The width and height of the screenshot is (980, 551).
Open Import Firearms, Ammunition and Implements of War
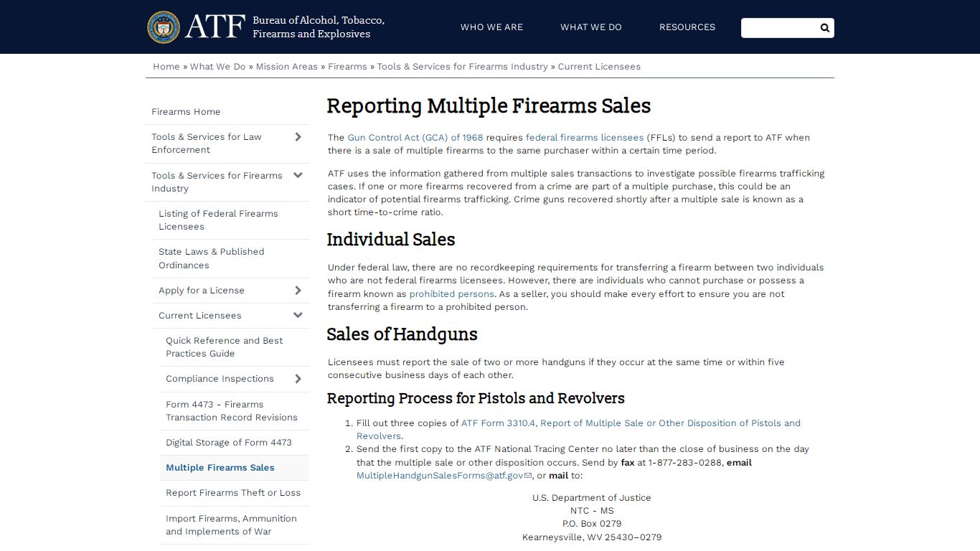pyautogui.click(x=231, y=525)
